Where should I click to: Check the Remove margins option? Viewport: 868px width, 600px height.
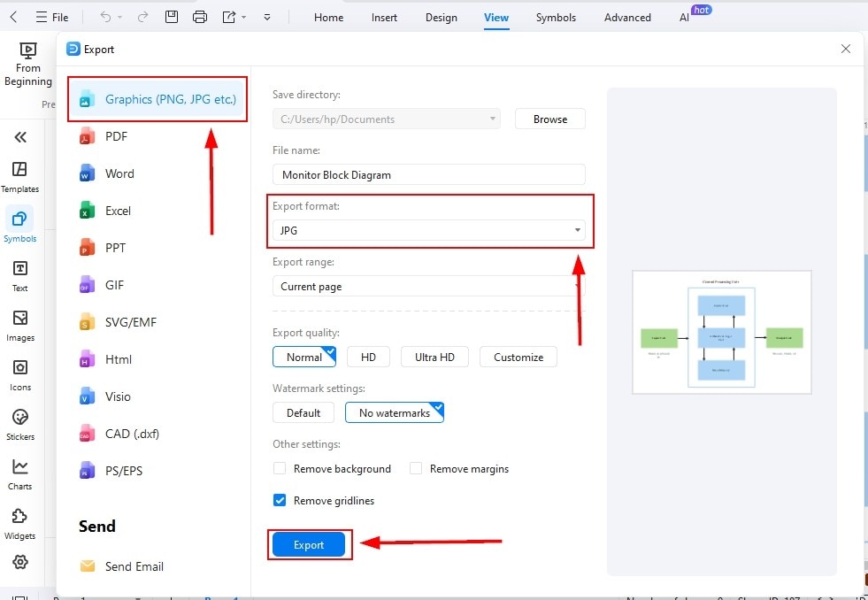tap(415, 469)
